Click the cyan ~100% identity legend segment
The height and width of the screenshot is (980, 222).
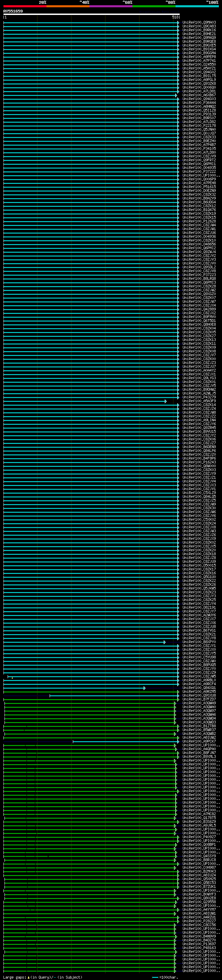197,6
